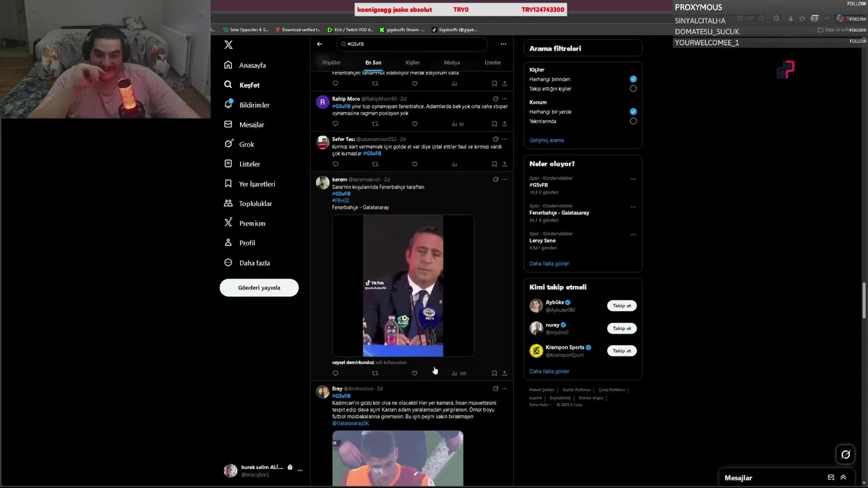This screenshot has height=488, width=868.
Task: Follow Aybüke with Takip et
Action: tap(622, 306)
